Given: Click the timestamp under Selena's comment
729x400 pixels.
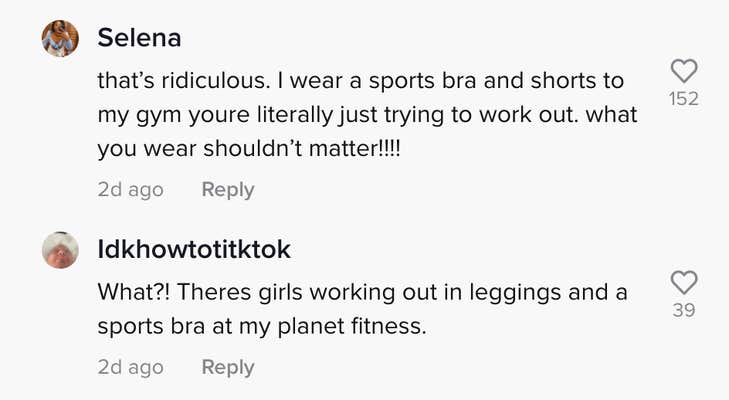Looking at the screenshot, I should (x=130, y=189).
